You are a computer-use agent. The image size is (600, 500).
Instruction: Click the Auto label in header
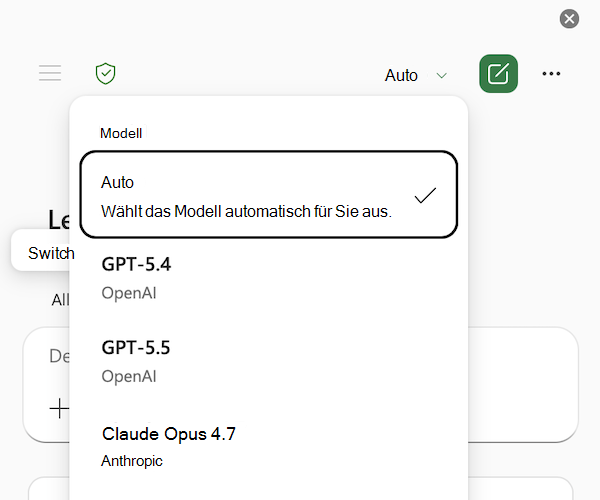tap(401, 75)
